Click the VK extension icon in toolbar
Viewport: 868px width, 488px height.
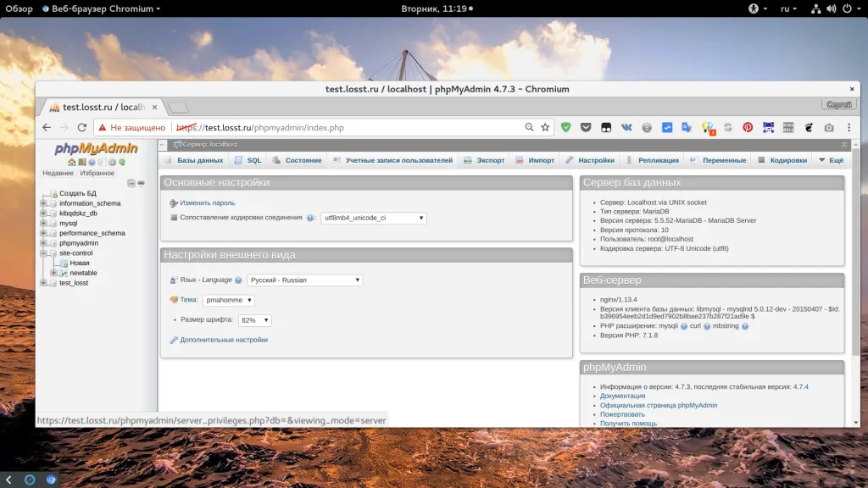point(626,128)
